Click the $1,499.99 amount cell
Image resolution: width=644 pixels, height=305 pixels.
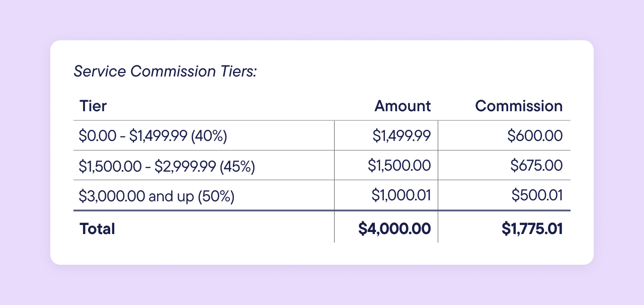(x=401, y=136)
